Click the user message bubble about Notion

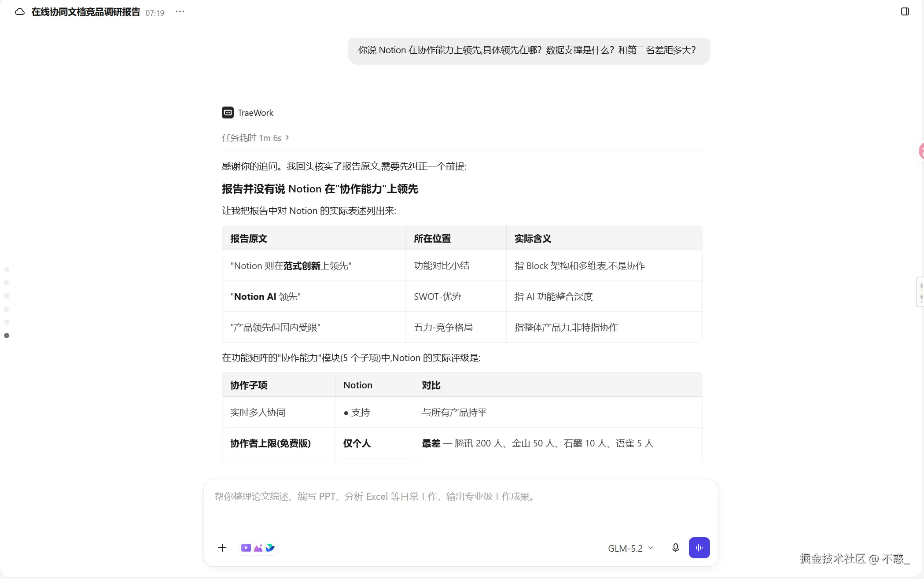click(529, 51)
